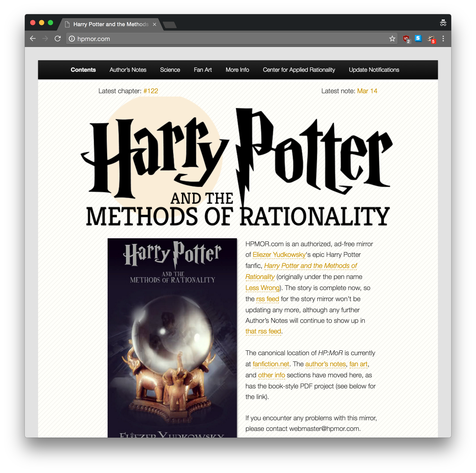Reload the page using the refresh icon

(58, 39)
